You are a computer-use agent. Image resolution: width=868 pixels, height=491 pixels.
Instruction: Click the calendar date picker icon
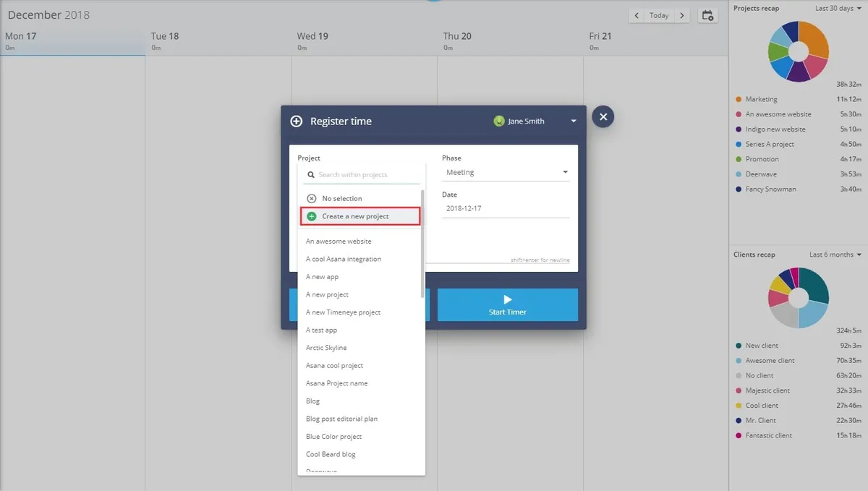708,15
